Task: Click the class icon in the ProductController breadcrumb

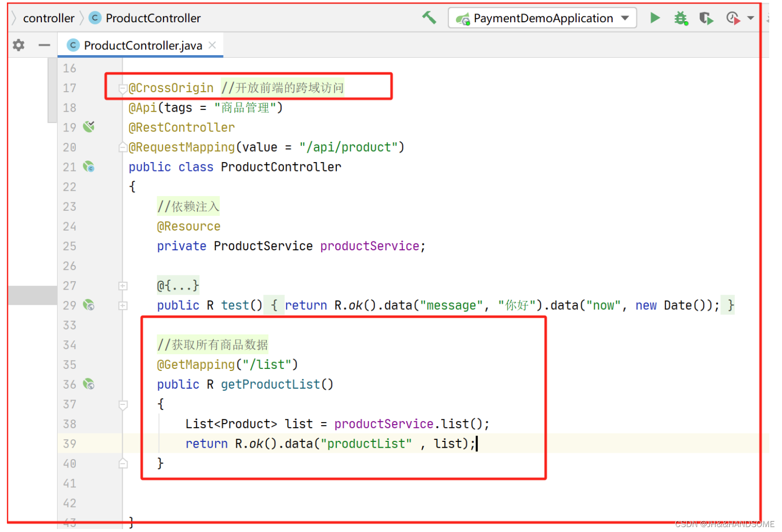Action: click(x=95, y=18)
